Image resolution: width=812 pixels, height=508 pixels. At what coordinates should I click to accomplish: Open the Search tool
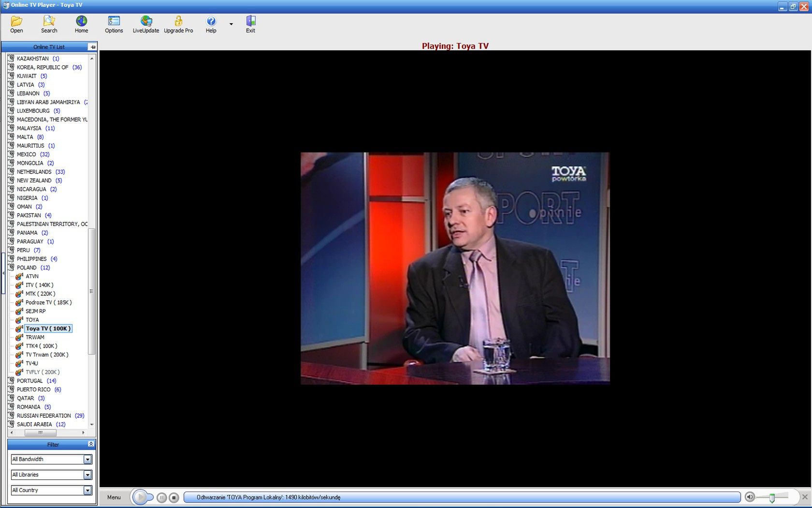click(x=49, y=24)
